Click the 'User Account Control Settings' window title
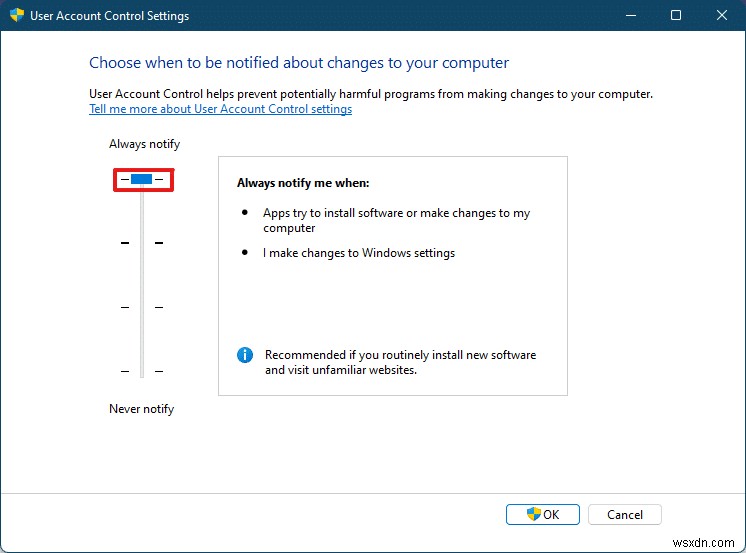 tap(109, 16)
